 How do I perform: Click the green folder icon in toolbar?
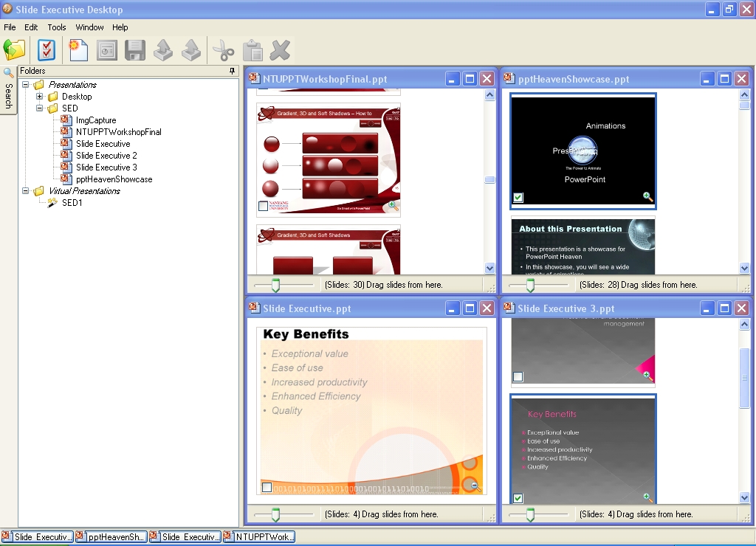[15, 50]
